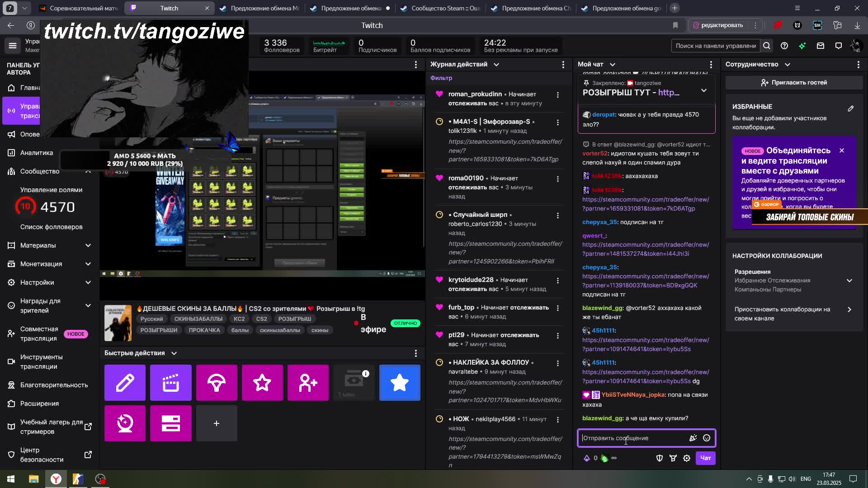Open the inbox mail icon in header

click(821, 46)
